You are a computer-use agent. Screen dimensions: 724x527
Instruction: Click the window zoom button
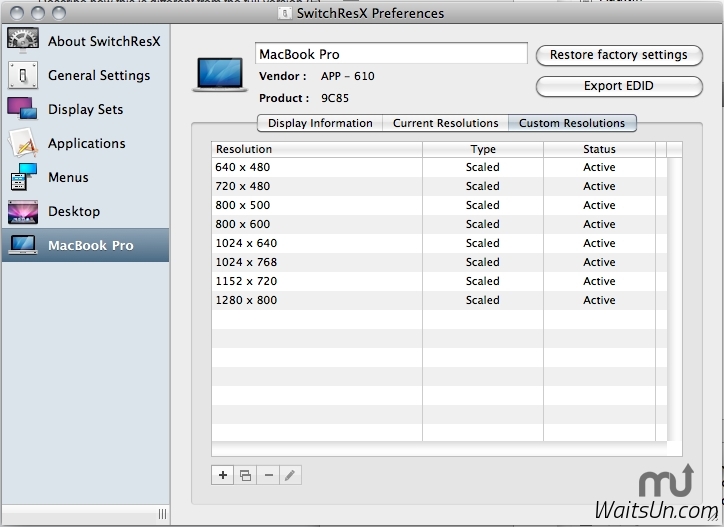coord(59,13)
